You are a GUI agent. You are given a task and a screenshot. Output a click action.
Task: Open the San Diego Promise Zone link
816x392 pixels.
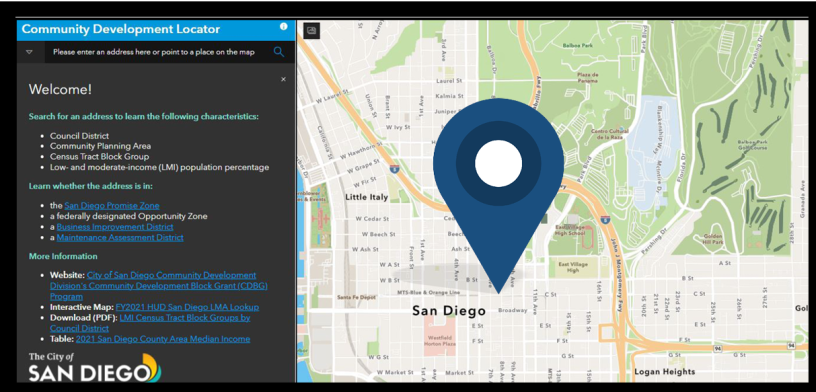click(112, 206)
